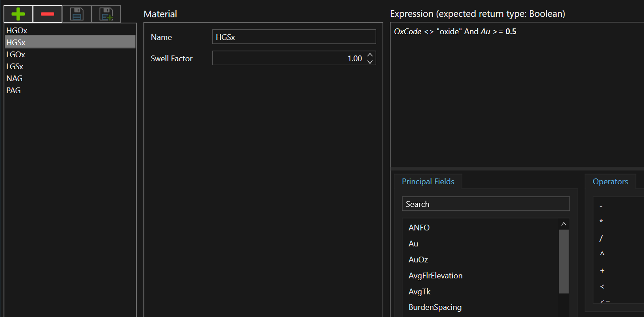
Task: Insert the caret ^ power operator
Action: pyautogui.click(x=602, y=254)
